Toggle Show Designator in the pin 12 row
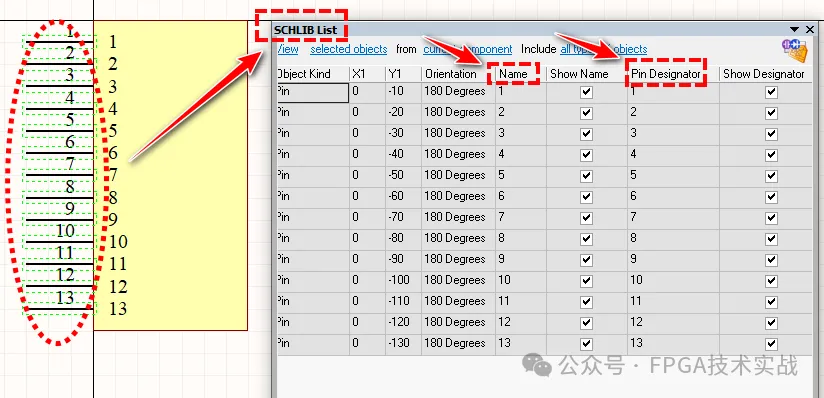Screen dimensions: 824x398 click(771, 323)
